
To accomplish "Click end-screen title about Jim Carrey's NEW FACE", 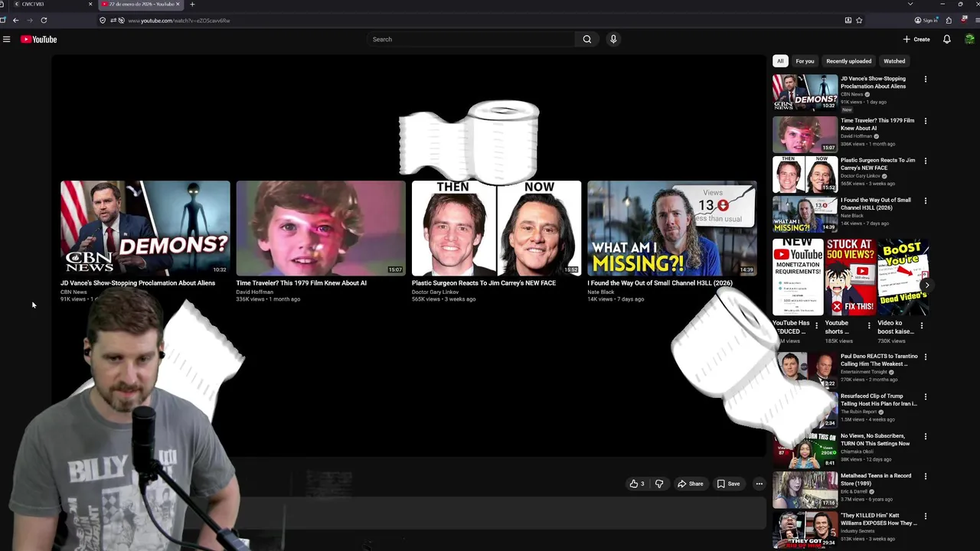I will [x=484, y=283].
